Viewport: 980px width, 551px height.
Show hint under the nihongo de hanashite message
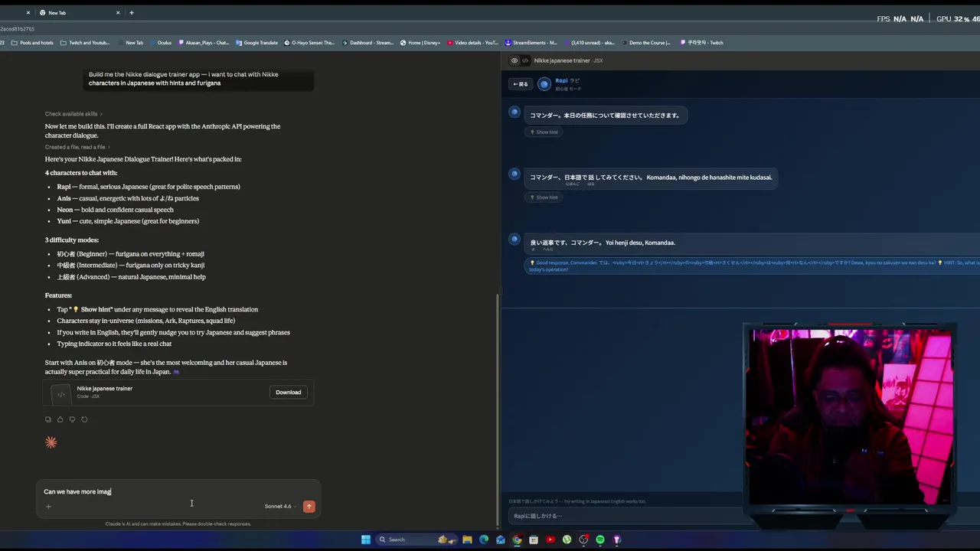[544, 197]
